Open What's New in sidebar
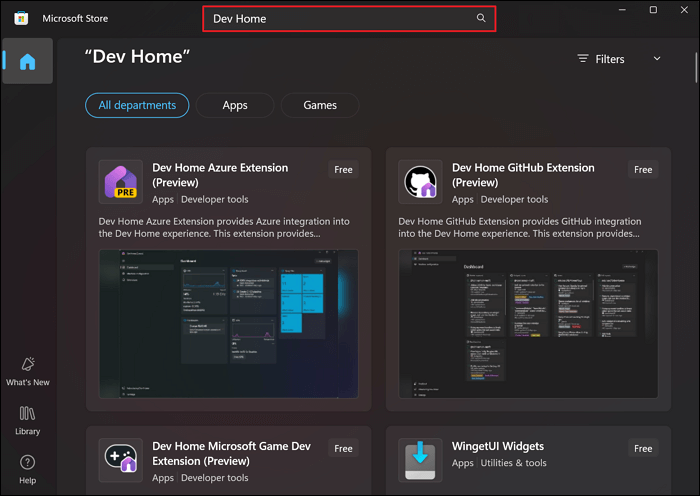Image resolution: width=700 pixels, height=496 pixels. point(28,371)
